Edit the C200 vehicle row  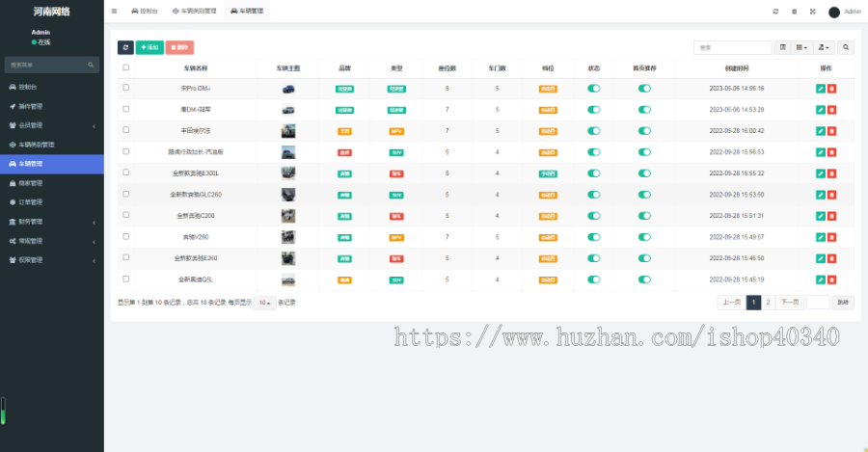[x=821, y=216]
